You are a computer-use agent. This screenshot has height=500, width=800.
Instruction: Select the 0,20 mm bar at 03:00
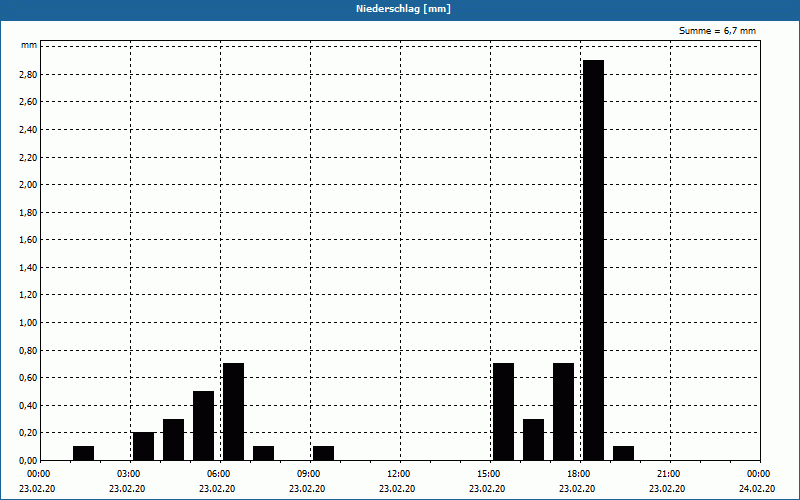[x=143, y=446]
